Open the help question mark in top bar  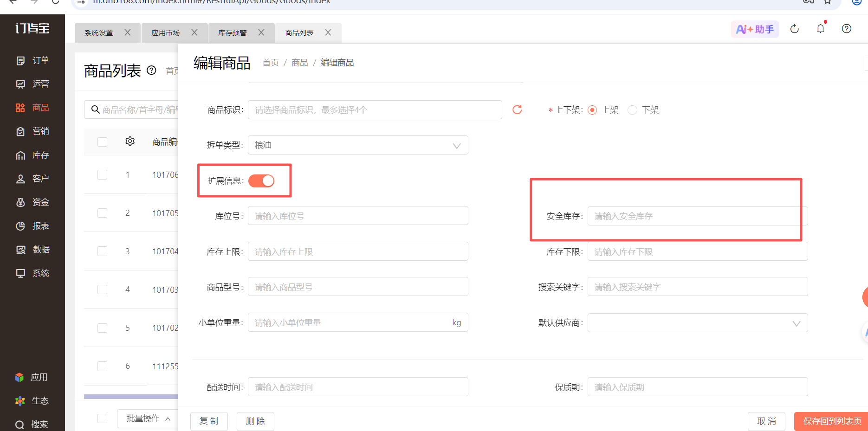[x=847, y=29]
